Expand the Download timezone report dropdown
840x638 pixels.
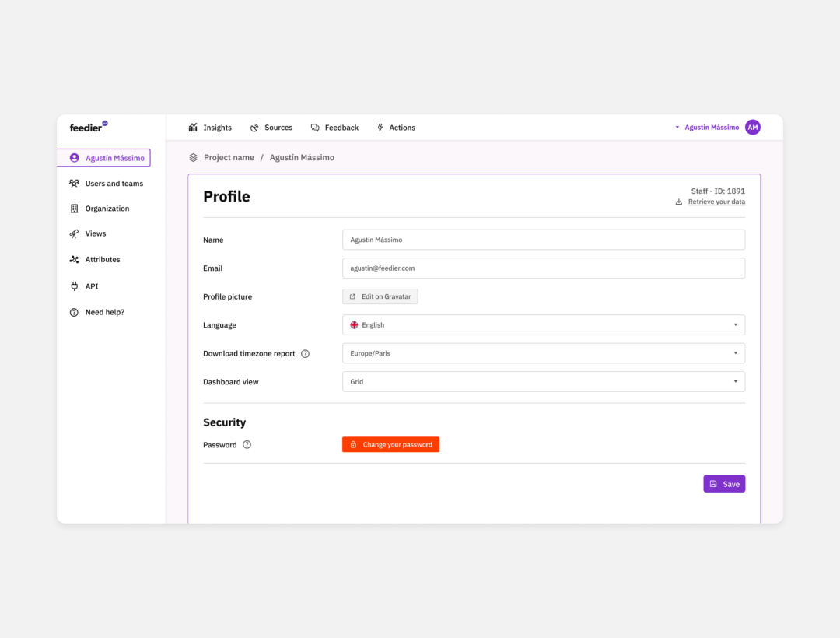[x=543, y=353]
